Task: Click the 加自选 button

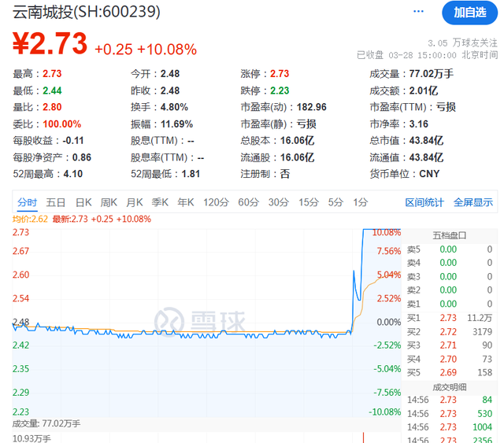Action: (x=469, y=13)
